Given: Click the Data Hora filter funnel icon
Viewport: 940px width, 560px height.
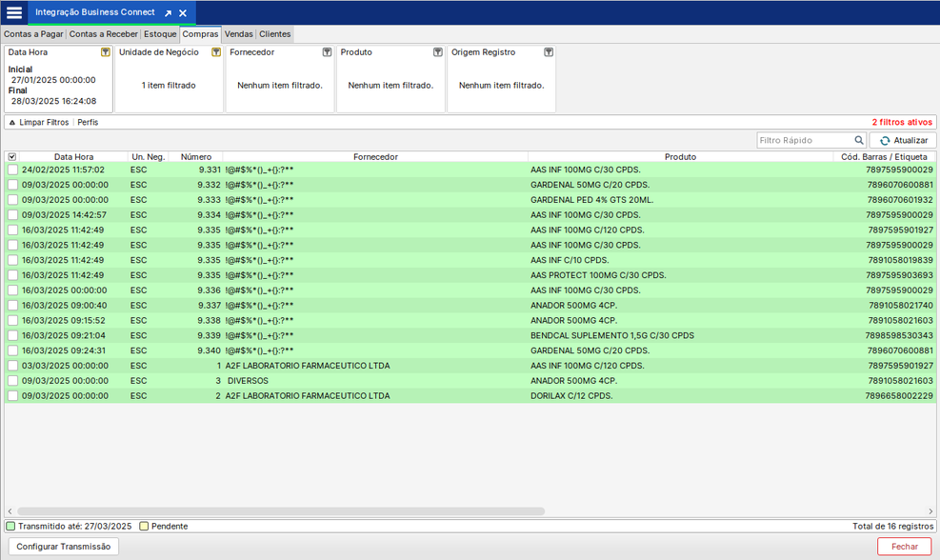Looking at the screenshot, I should [106, 52].
